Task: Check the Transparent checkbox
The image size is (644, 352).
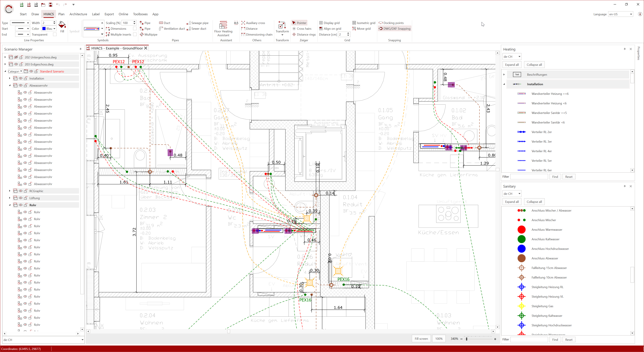Action: tap(55, 35)
